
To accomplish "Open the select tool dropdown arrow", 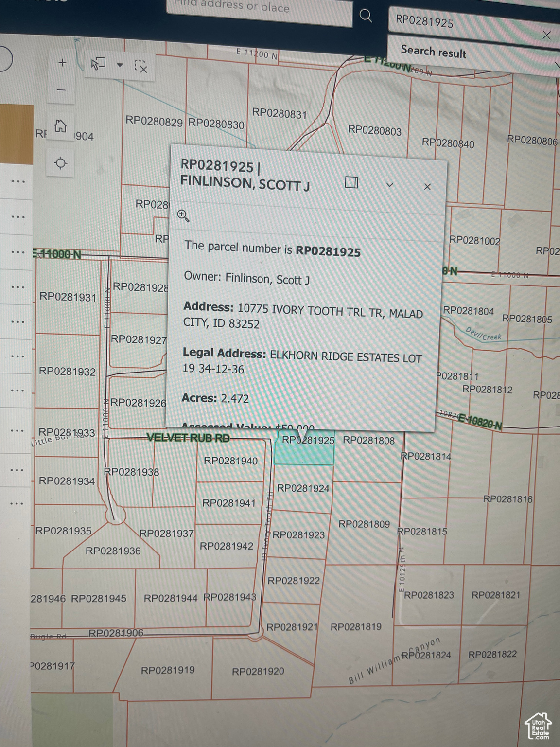I will [120, 65].
